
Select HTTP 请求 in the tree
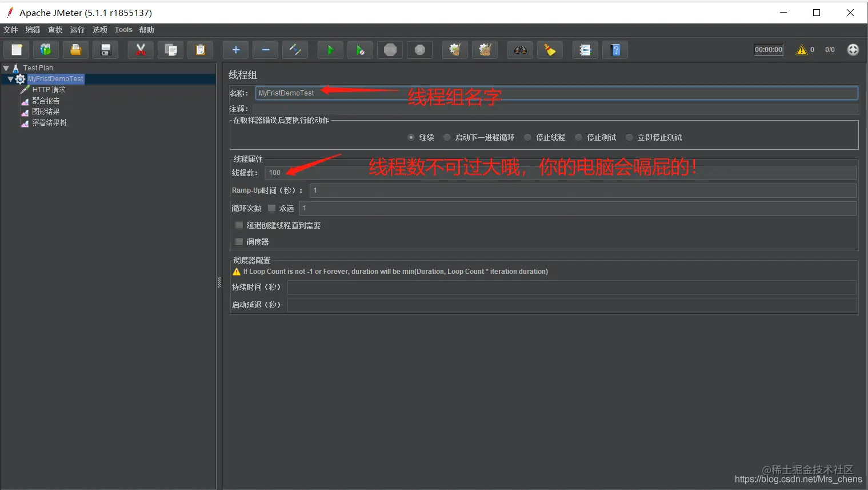click(x=49, y=90)
